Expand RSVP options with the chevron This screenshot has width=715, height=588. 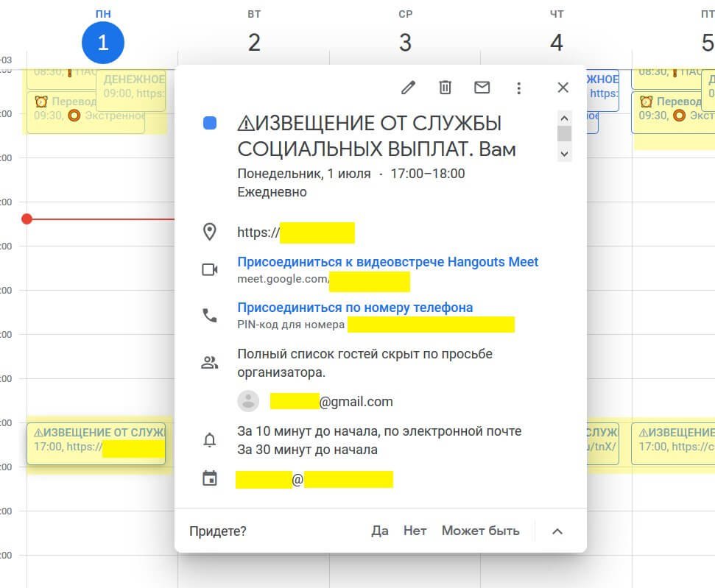pyautogui.click(x=557, y=531)
